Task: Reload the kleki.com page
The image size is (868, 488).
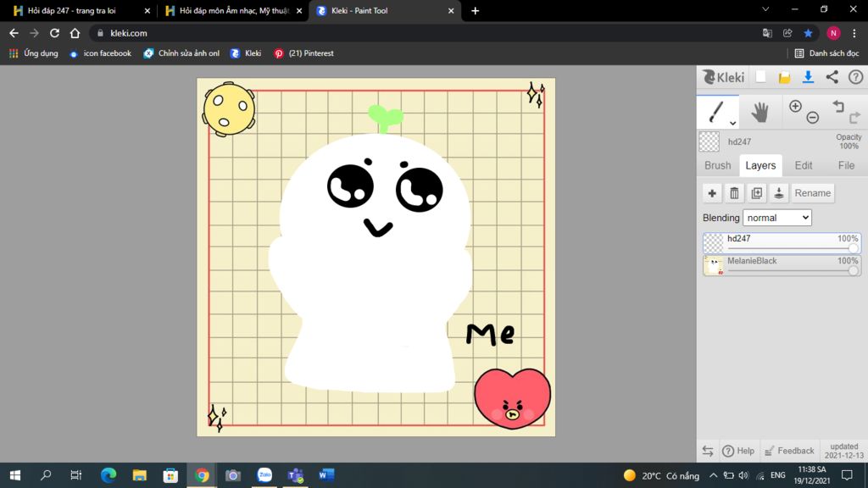Action: [54, 33]
